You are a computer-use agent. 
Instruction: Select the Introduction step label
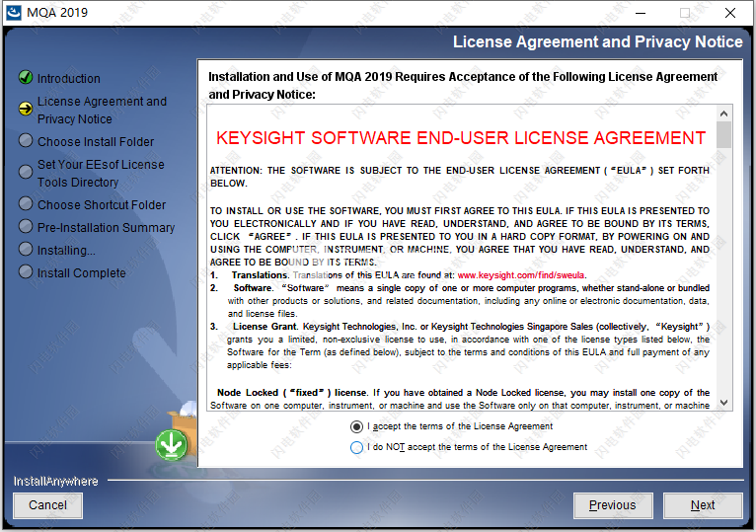69,79
